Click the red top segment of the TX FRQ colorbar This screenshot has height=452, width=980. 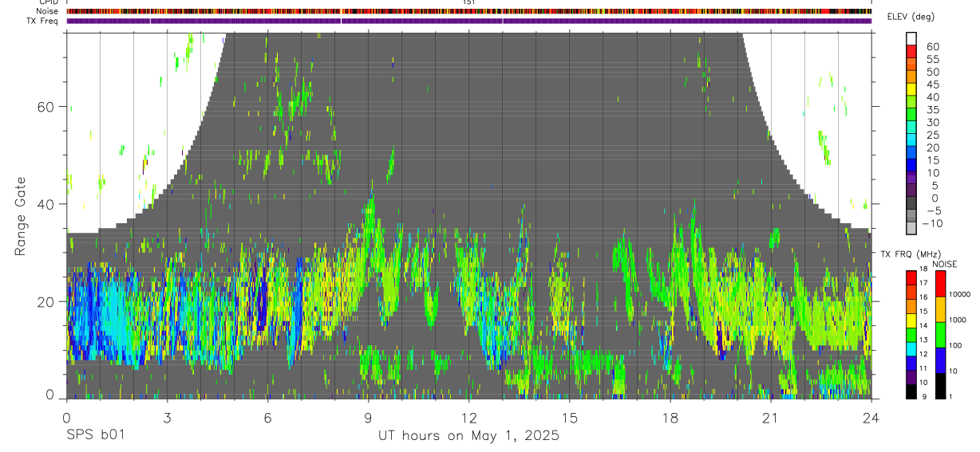[911, 277]
